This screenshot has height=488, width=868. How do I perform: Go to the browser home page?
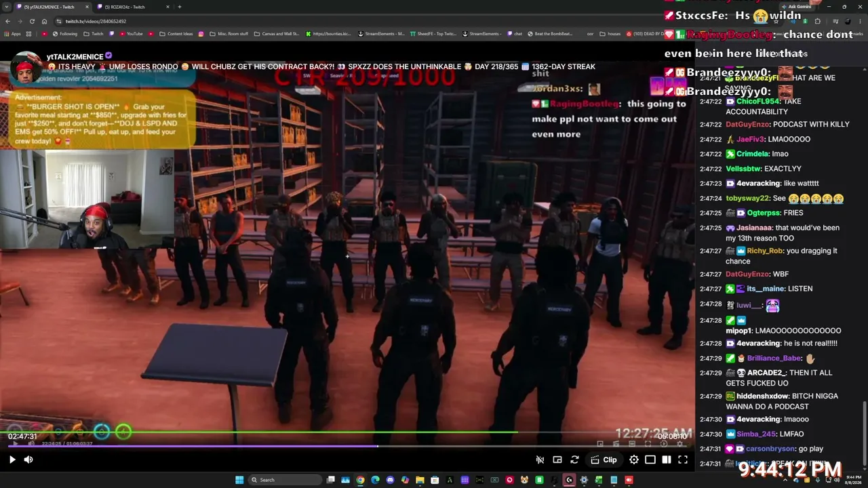click(44, 21)
